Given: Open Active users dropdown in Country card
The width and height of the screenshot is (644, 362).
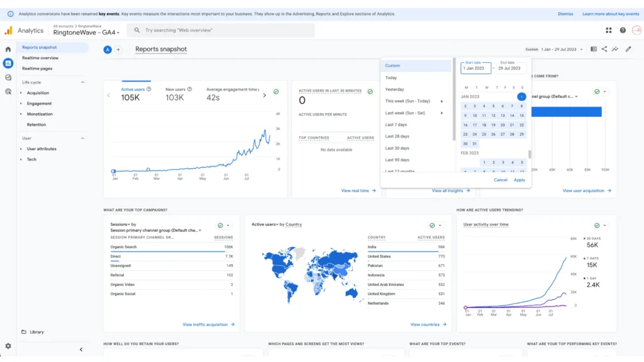Looking at the screenshot, I should pyautogui.click(x=265, y=224).
